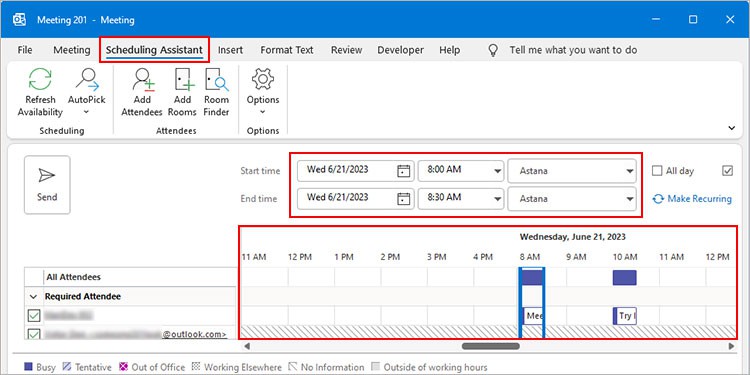The width and height of the screenshot is (750, 375).
Task: Switch to the Review tab
Action: click(x=346, y=50)
